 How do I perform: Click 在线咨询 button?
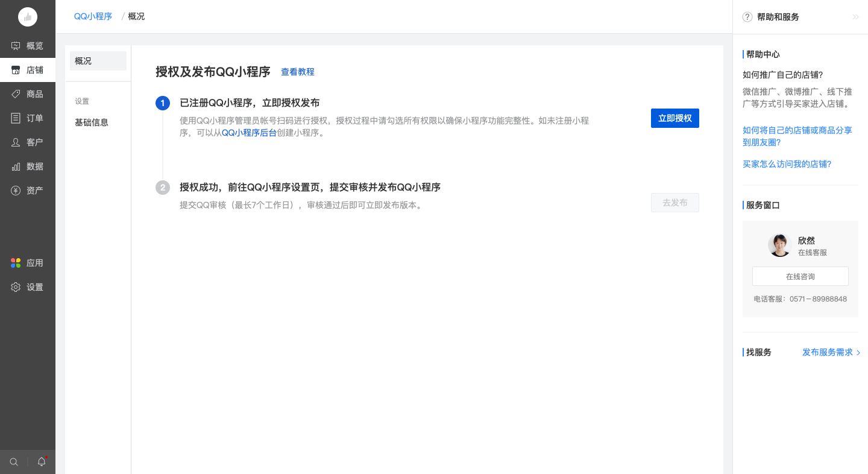point(800,276)
